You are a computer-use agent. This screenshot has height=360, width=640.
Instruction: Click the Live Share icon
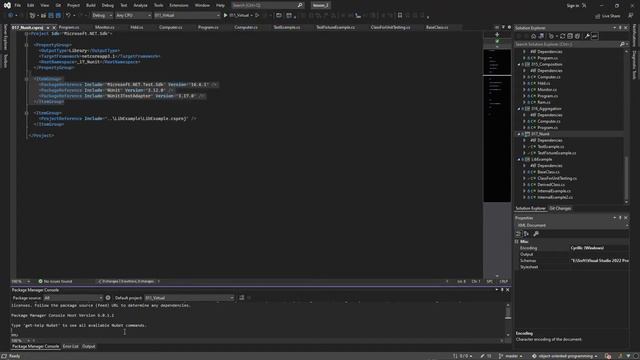pos(598,16)
